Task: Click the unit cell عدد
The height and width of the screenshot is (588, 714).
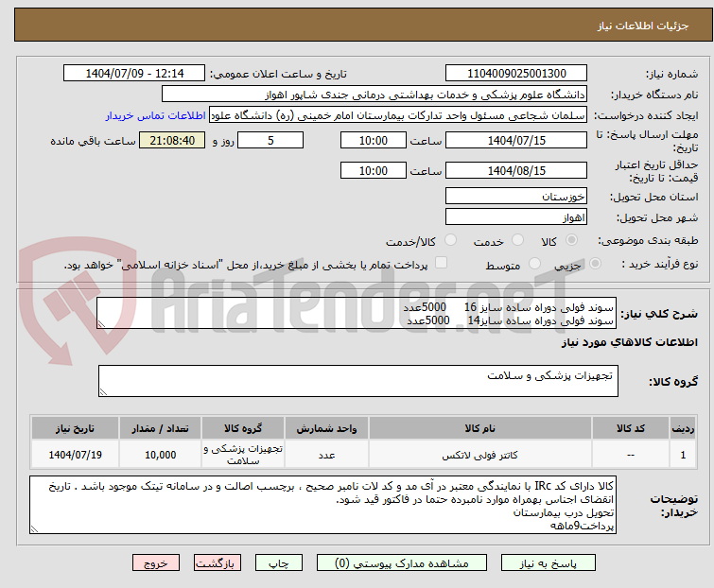Action: (x=326, y=454)
